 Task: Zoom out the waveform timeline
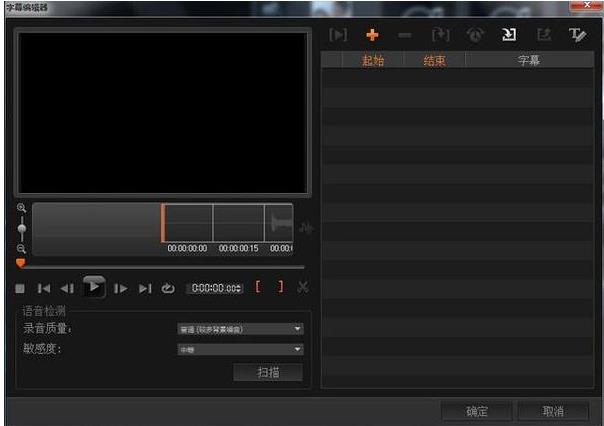[x=22, y=248]
